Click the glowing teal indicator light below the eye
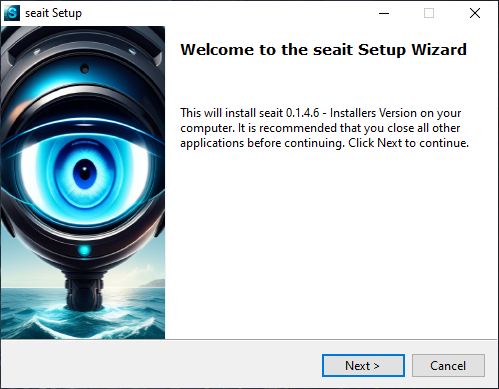The image size is (499, 389). [x=84, y=250]
